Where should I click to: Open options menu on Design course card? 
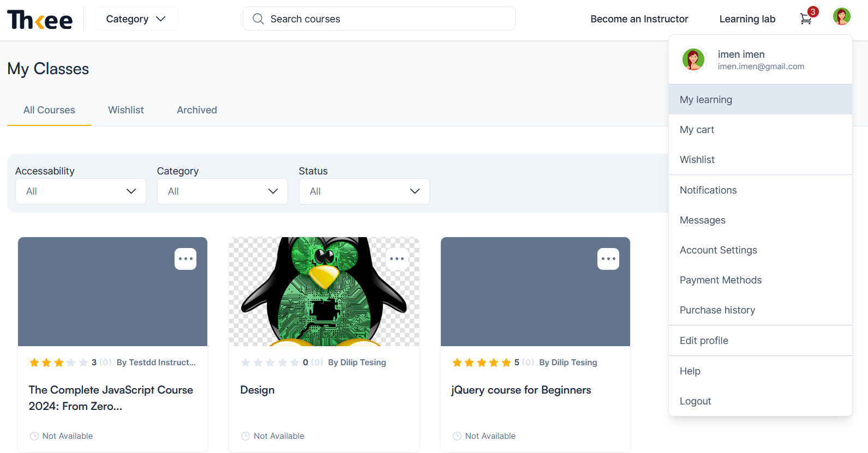pyautogui.click(x=397, y=259)
